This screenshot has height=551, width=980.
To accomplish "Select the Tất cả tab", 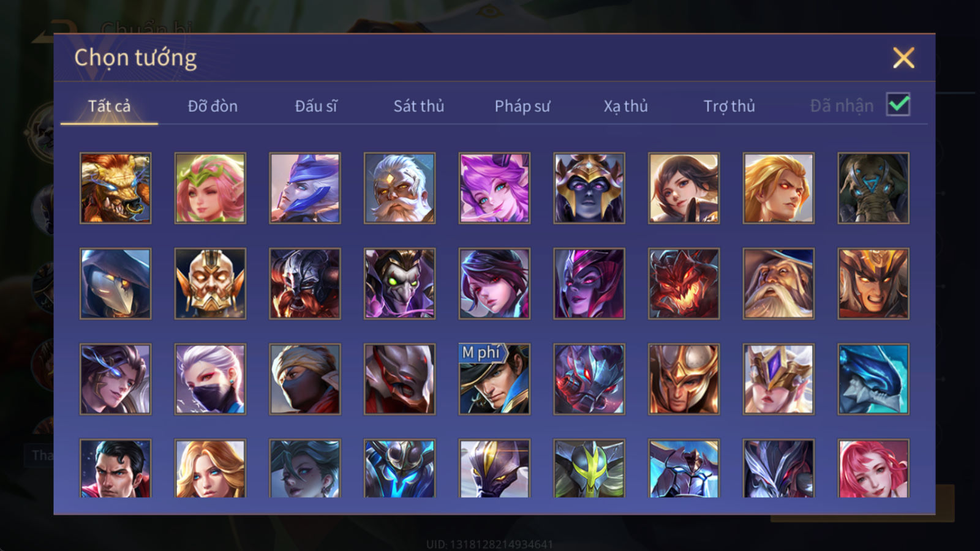I will click(109, 106).
